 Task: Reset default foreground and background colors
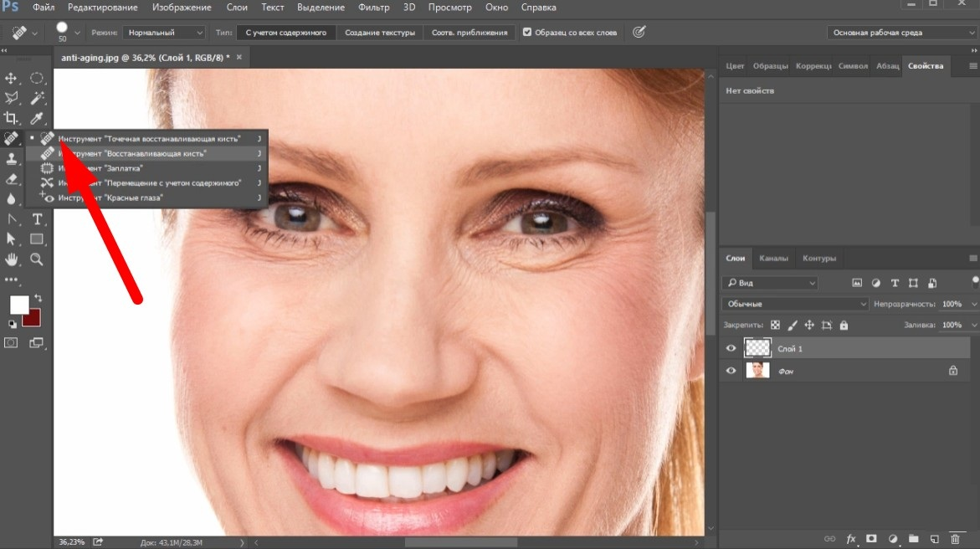tap(12, 324)
